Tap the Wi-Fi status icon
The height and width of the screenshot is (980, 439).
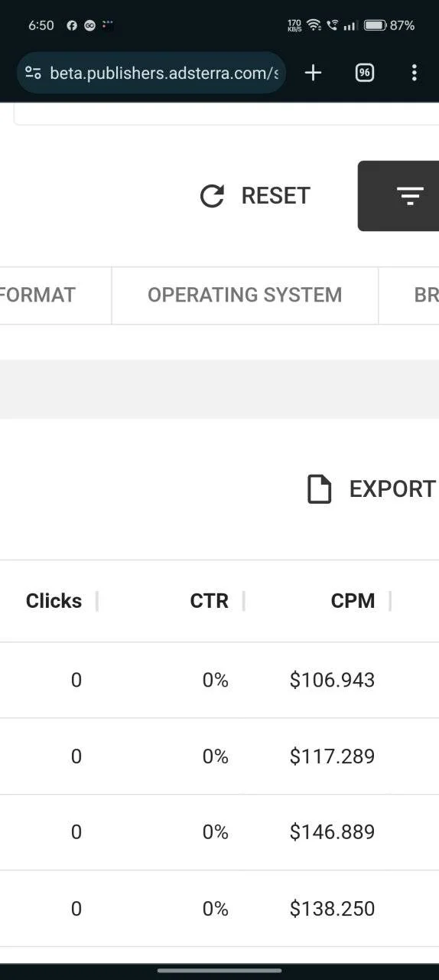[314, 25]
